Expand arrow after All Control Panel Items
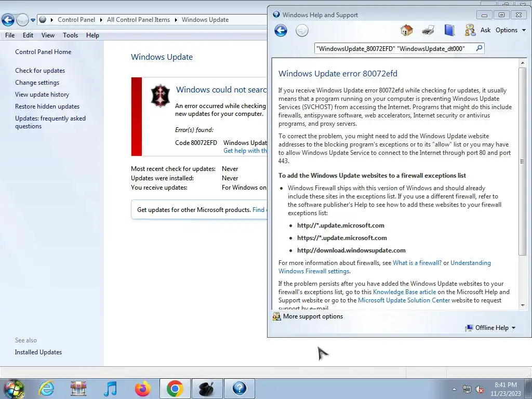Image resolution: width=532 pixels, height=399 pixels. point(176,20)
